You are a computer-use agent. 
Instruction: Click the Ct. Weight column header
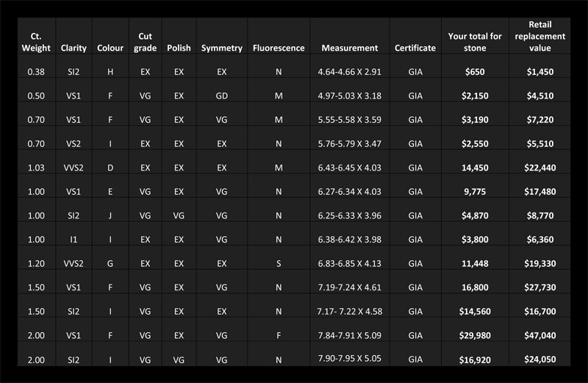[36, 42]
